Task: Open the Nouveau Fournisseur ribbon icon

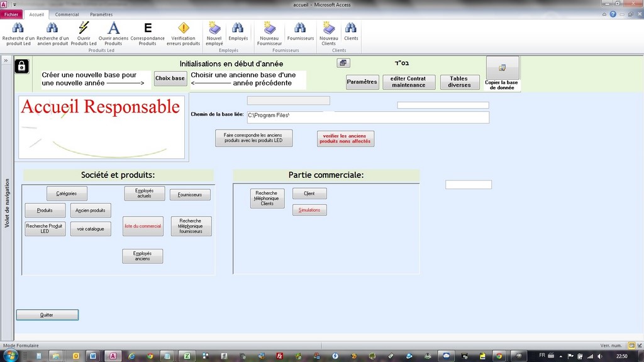Action: coord(269,28)
